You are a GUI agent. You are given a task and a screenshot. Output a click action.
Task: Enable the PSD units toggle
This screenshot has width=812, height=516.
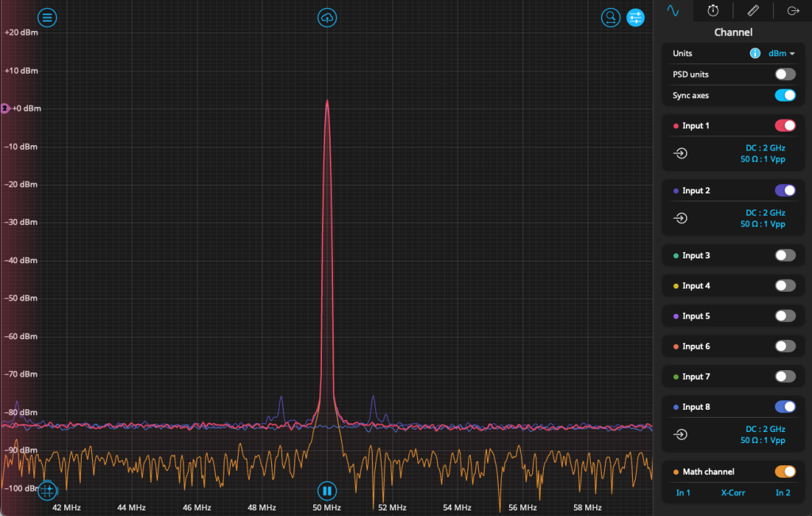click(x=784, y=75)
